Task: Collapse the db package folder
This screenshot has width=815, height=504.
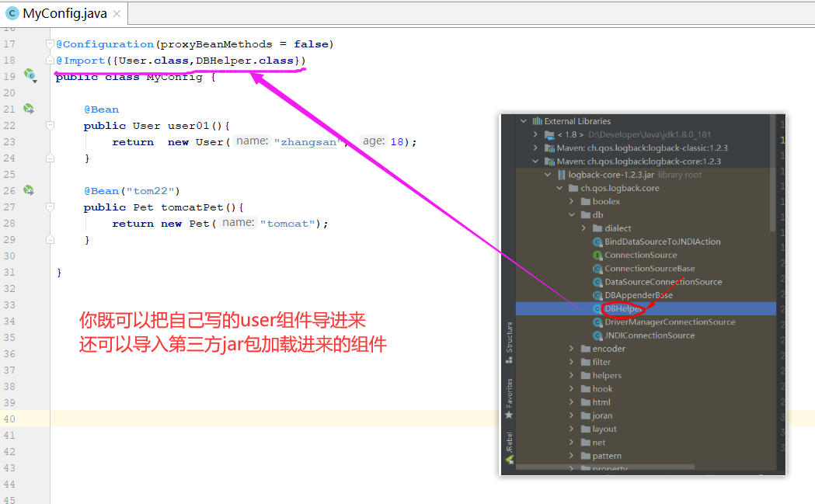Action: click(x=570, y=214)
